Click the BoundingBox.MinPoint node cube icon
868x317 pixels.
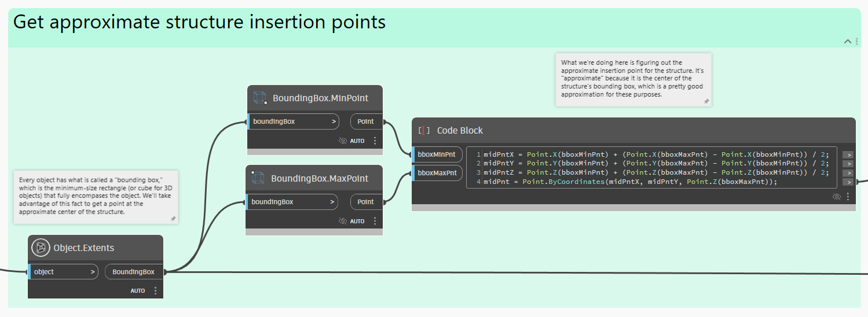coord(259,98)
